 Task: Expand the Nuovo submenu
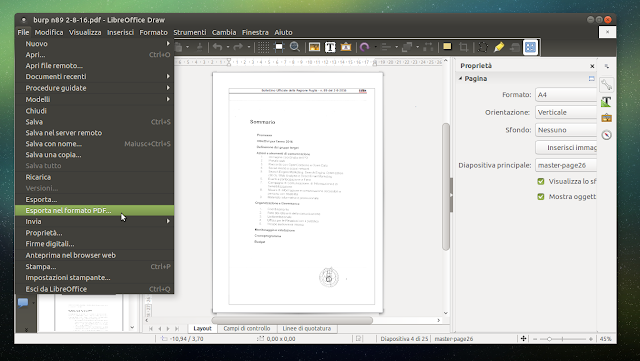(95, 44)
